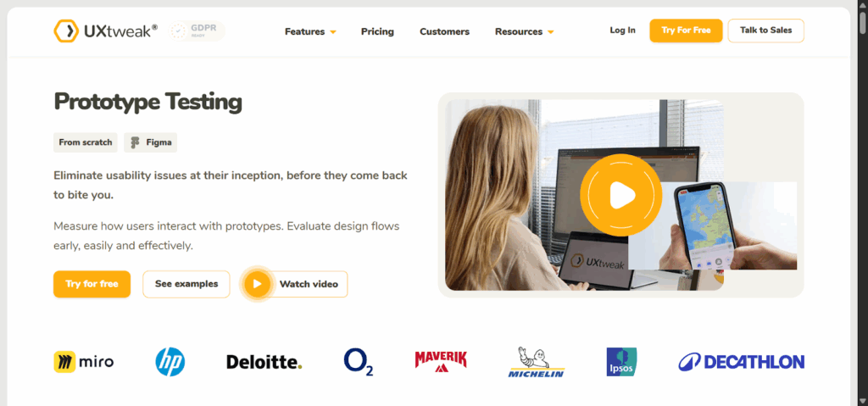Click the Log In link

coord(623,31)
